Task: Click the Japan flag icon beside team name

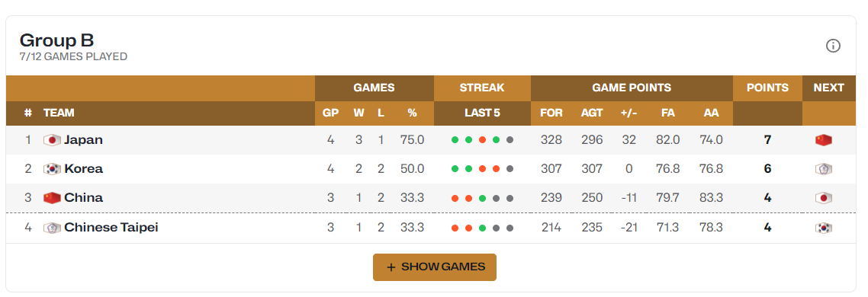Action: coord(52,140)
